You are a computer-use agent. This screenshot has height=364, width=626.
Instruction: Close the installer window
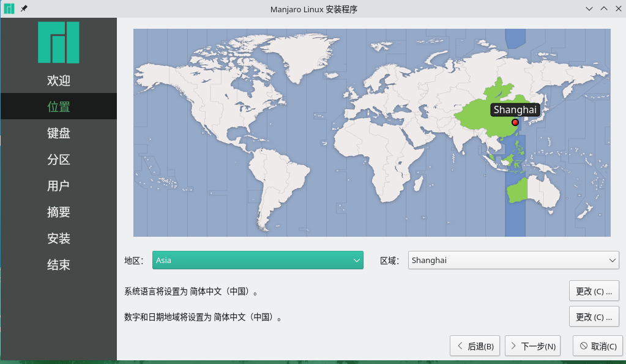619,9
